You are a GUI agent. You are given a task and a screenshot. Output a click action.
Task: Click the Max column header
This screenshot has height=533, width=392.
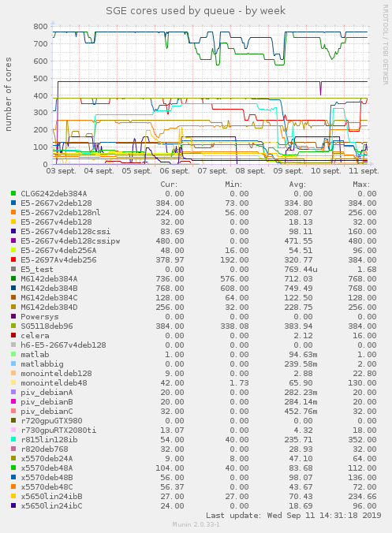pyautogui.click(x=361, y=184)
